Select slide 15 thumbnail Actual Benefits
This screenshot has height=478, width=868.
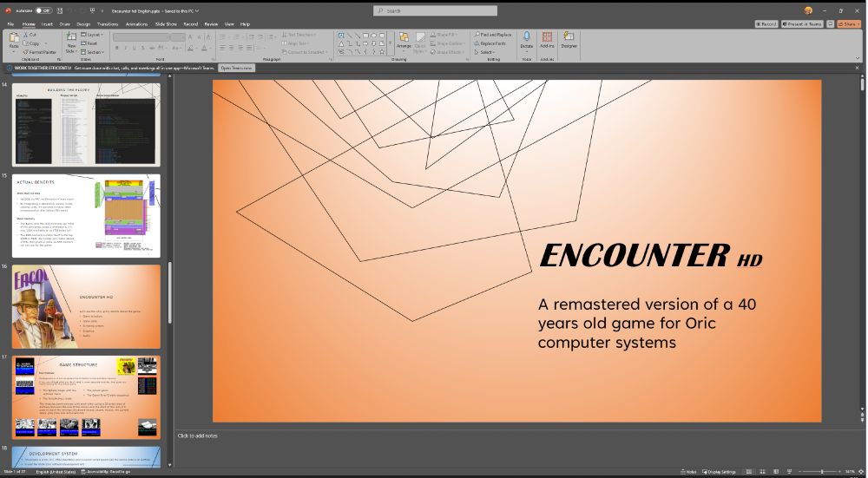coord(86,216)
